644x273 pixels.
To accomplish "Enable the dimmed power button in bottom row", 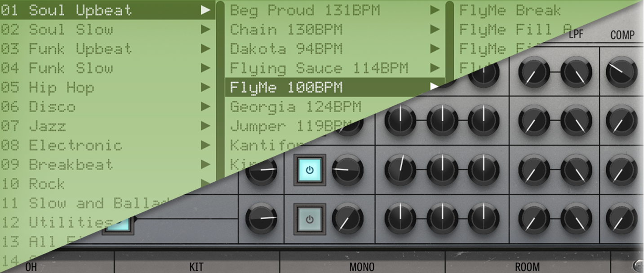I will [309, 219].
